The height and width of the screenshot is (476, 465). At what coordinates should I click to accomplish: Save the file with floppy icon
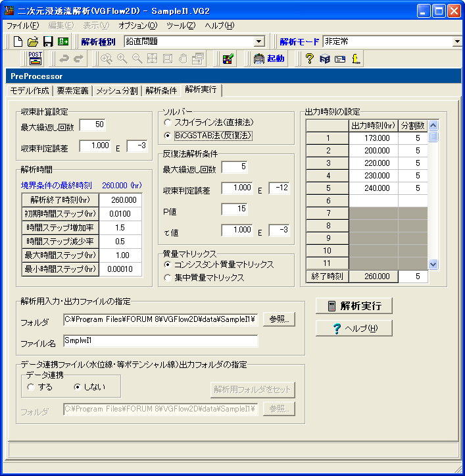pyautogui.click(x=47, y=41)
